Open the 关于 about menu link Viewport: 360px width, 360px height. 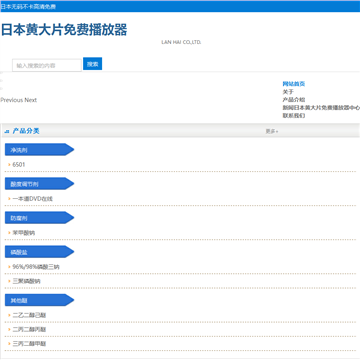(288, 92)
